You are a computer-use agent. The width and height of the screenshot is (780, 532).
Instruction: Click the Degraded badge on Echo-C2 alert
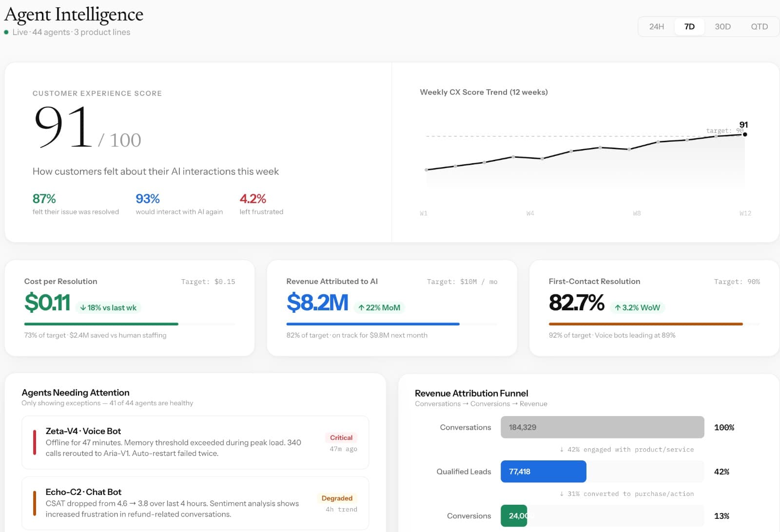pos(337,498)
